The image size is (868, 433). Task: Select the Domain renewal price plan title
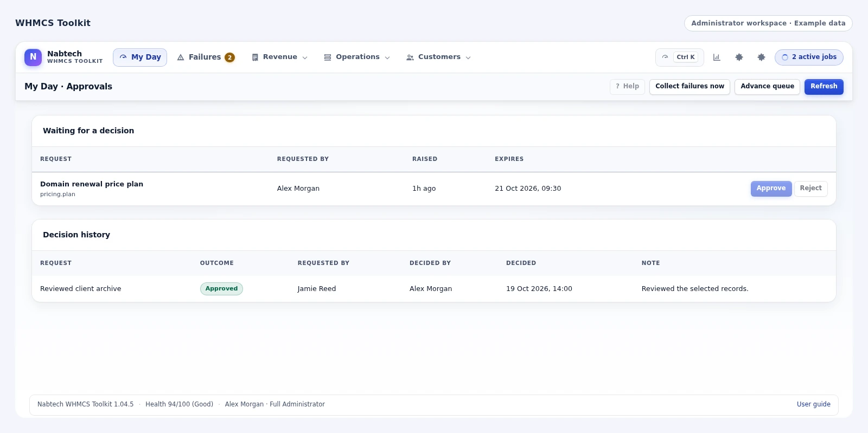(x=92, y=184)
